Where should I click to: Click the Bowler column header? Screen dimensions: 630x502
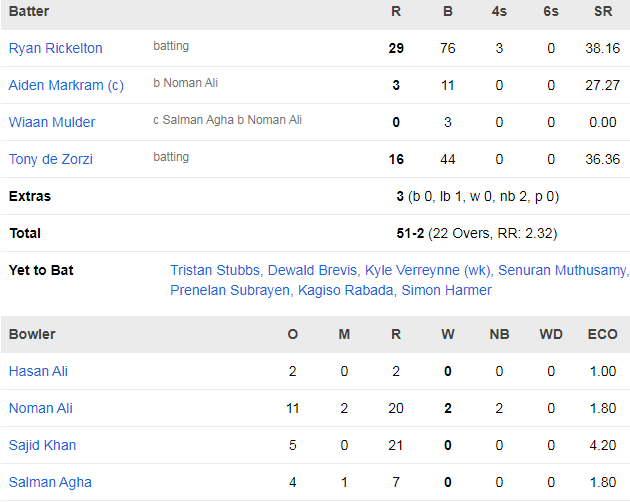(x=32, y=334)
